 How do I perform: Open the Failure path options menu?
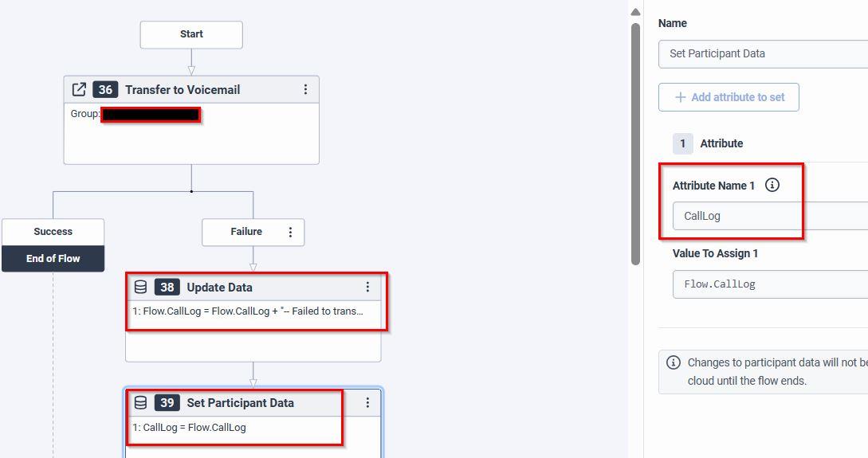290,232
